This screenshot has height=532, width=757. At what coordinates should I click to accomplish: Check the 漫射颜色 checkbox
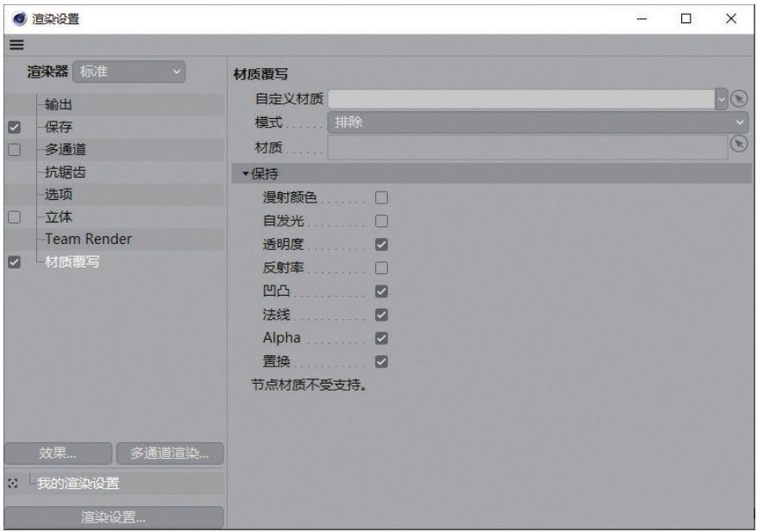381,197
